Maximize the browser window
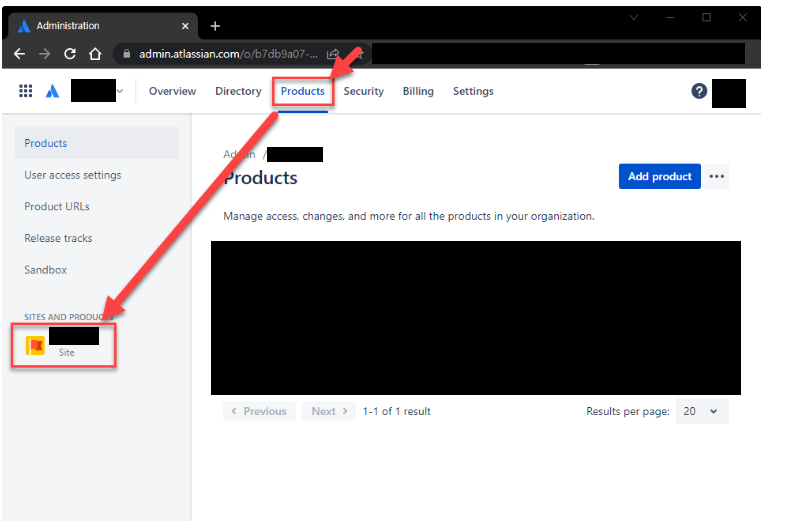 tap(706, 18)
